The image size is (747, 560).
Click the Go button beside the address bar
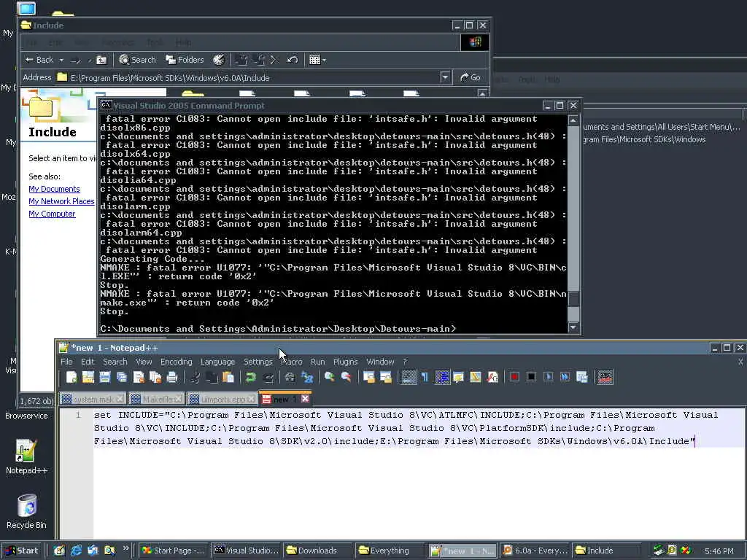(x=471, y=77)
